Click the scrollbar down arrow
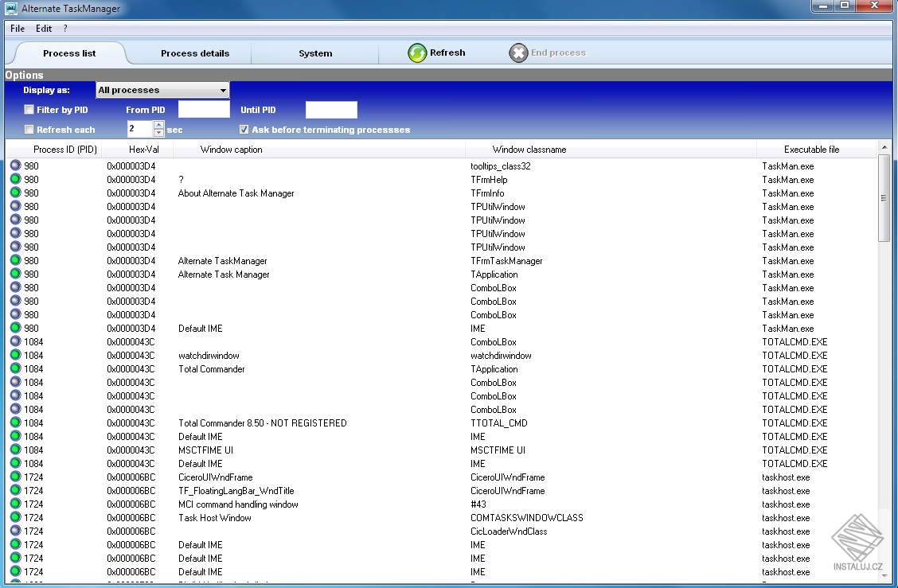898x588 pixels. coord(884,575)
